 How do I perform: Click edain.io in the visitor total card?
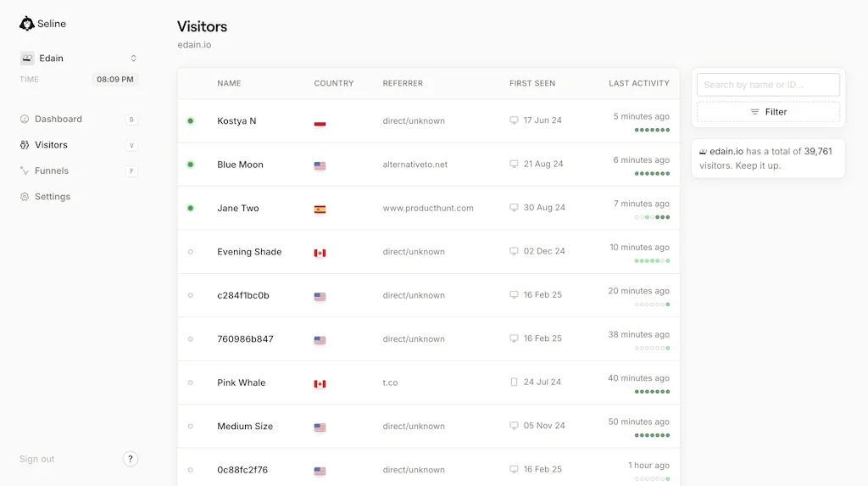pyautogui.click(x=726, y=151)
